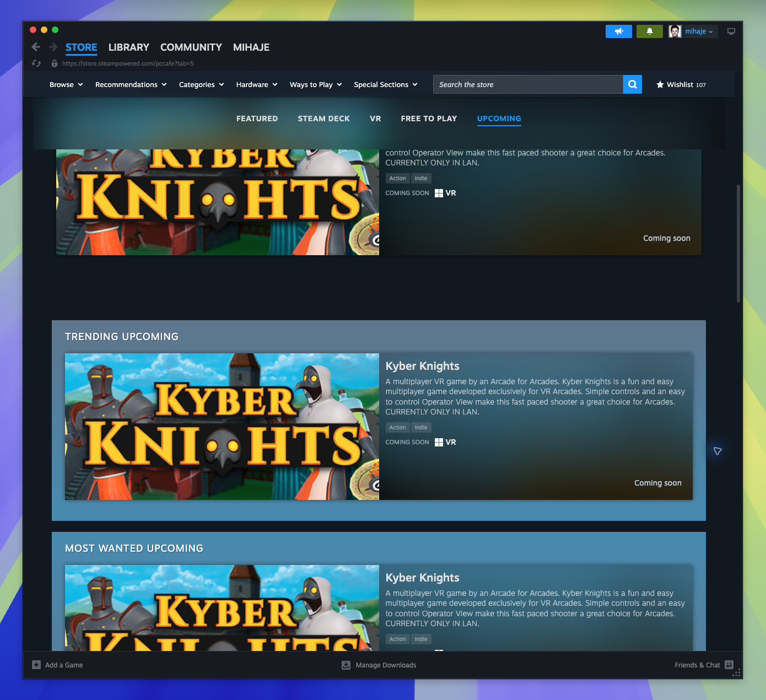Click VR label in Trending Kyber Knights

(x=451, y=442)
